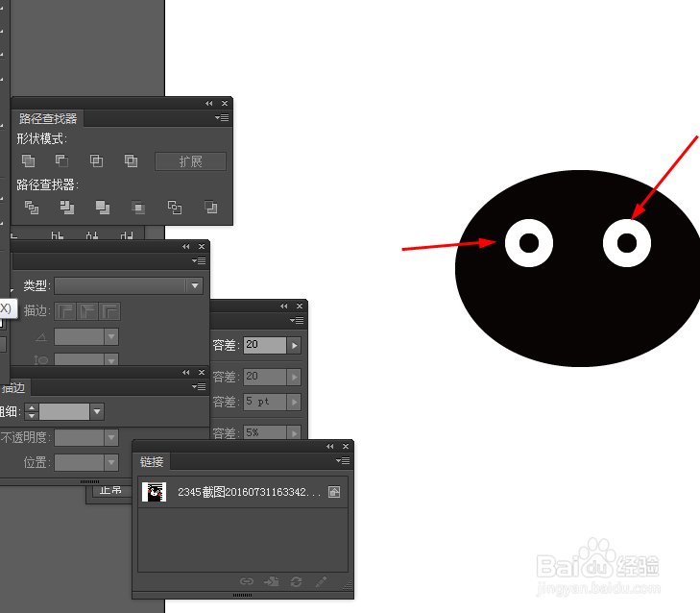Image resolution: width=700 pixels, height=613 pixels.
Task: Collapse the 容差 panel with double arrows
Action: 284,306
